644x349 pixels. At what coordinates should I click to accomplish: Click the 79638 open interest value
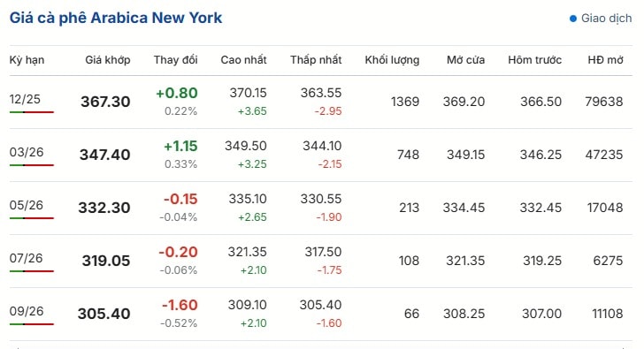603,102
